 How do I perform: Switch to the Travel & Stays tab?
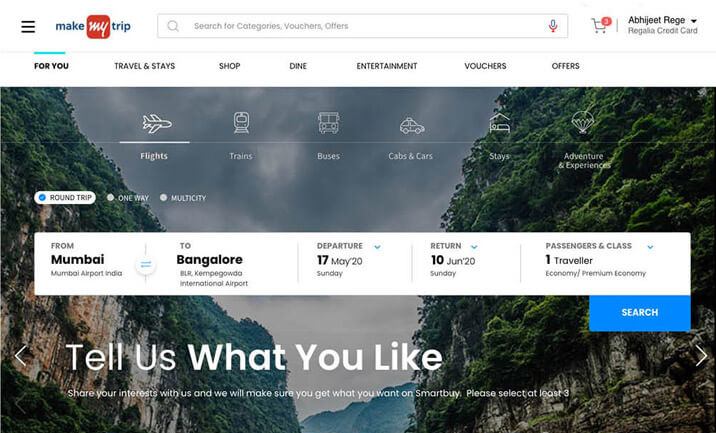[x=144, y=66]
